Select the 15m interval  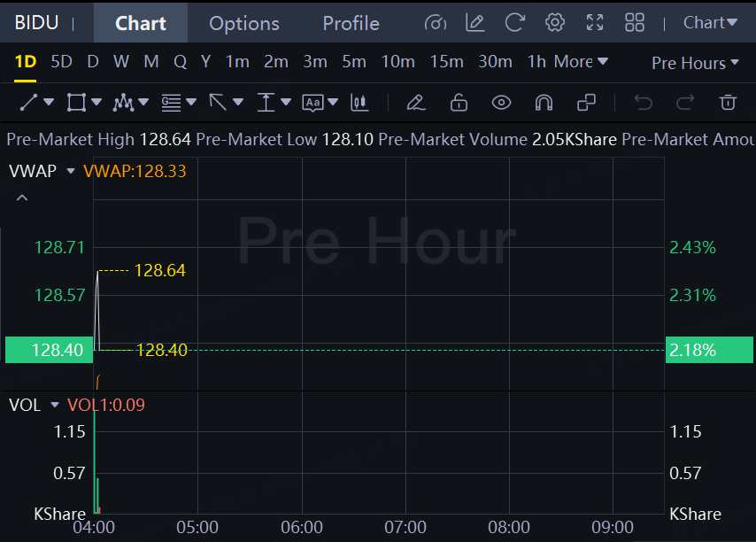[446, 62]
